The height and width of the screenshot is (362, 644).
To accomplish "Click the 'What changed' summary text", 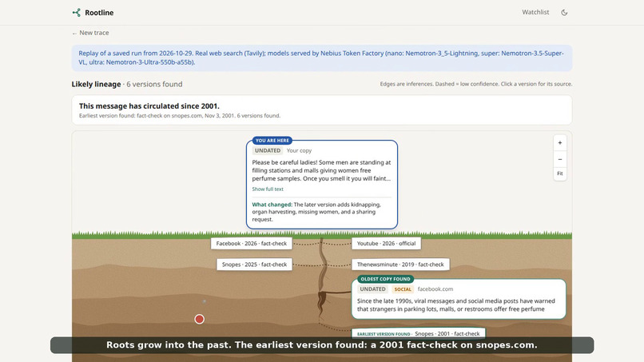I will (x=316, y=212).
